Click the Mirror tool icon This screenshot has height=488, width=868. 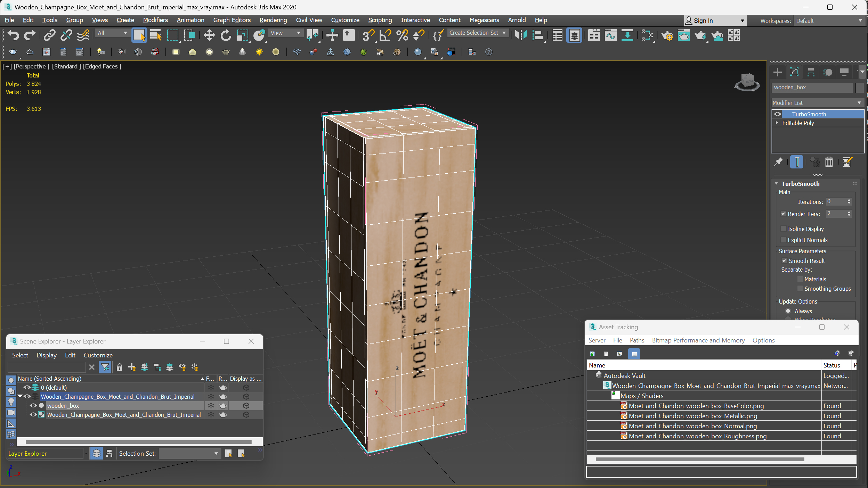click(x=521, y=35)
